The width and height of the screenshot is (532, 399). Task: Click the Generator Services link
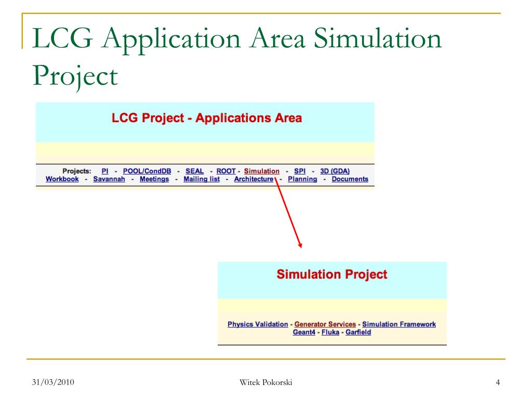click(x=325, y=324)
